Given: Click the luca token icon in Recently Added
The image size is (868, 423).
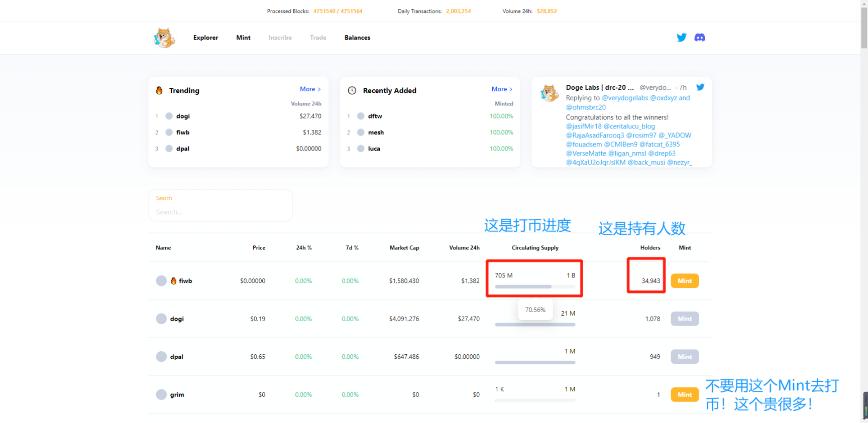Looking at the screenshot, I should (361, 149).
